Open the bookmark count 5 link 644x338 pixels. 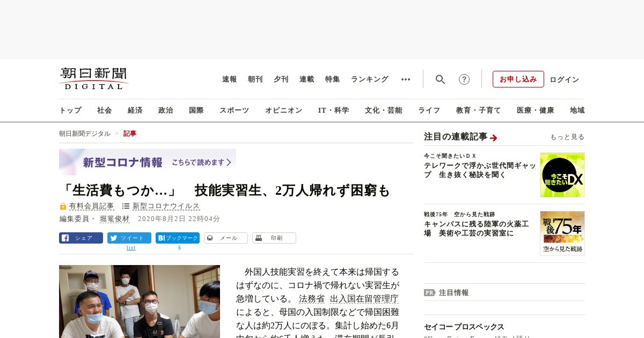[179, 248]
